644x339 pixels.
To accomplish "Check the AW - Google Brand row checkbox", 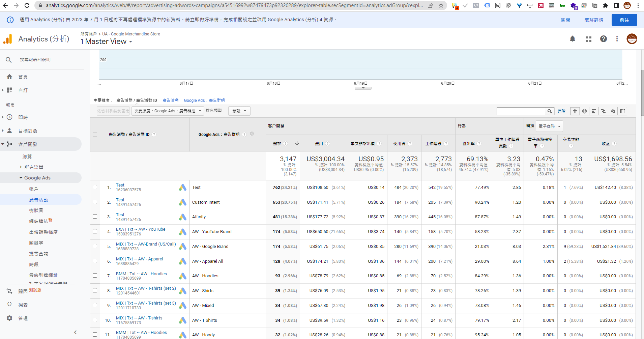I will (95, 246).
